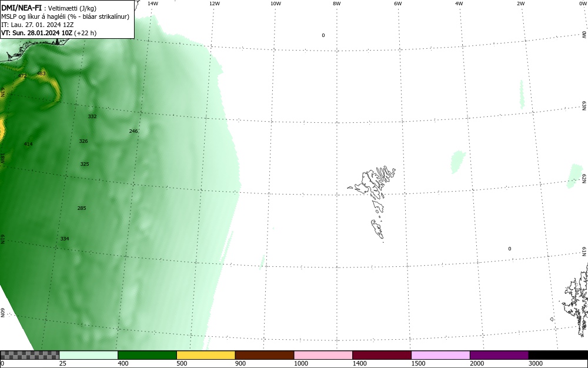
Task: Click legend scale label 1000
Action: pyautogui.click(x=301, y=363)
